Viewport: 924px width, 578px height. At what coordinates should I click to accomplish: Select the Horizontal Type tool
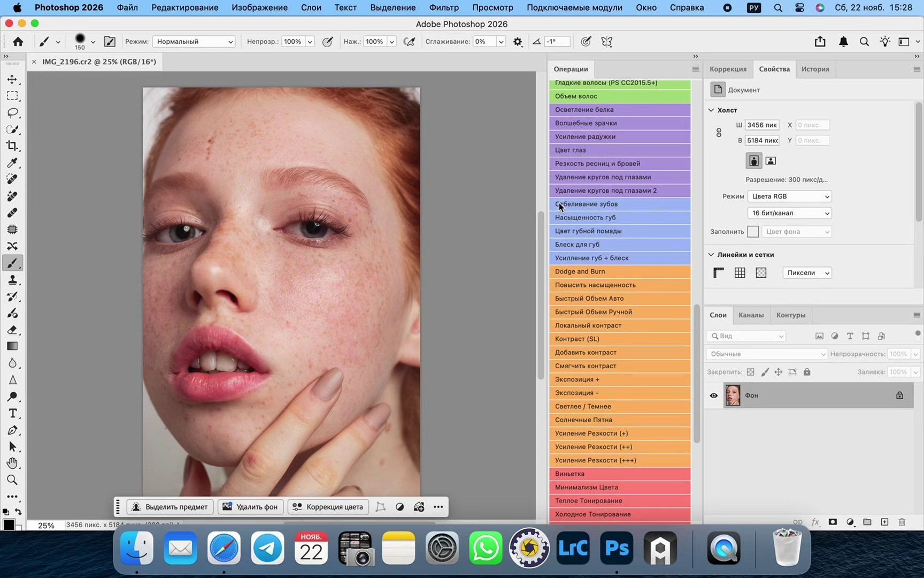pos(12,413)
